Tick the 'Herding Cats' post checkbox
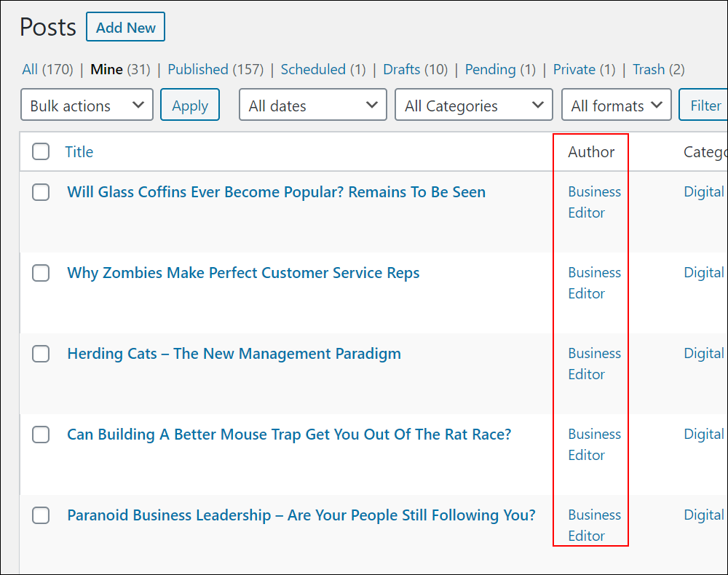 [x=41, y=354]
